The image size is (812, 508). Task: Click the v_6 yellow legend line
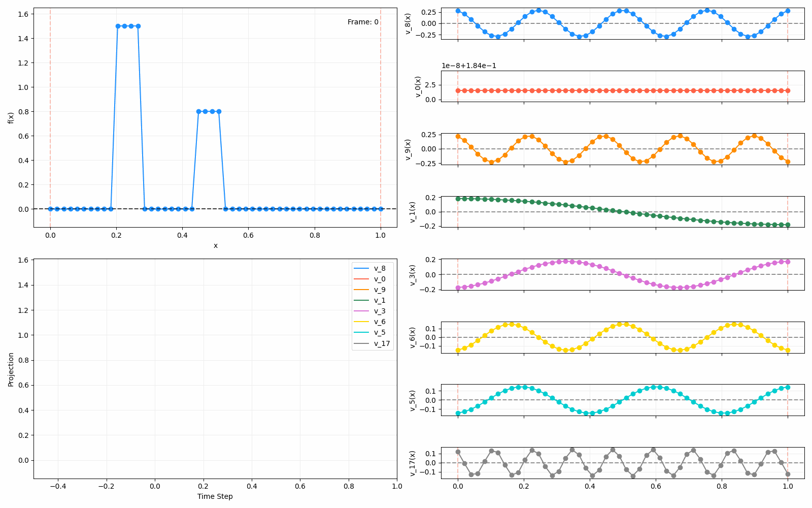(x=362, y=322)
